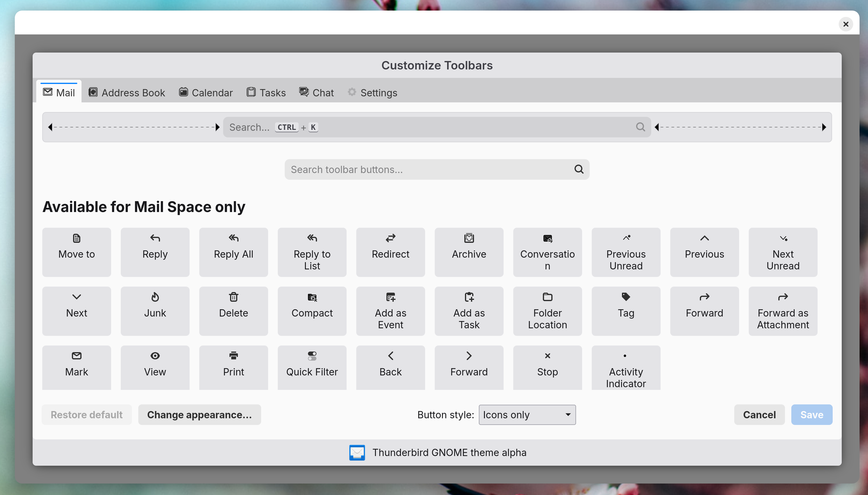This screenshot has width=868, height=495.
Task: Pick the Add as Event tile
Action: 390,311
